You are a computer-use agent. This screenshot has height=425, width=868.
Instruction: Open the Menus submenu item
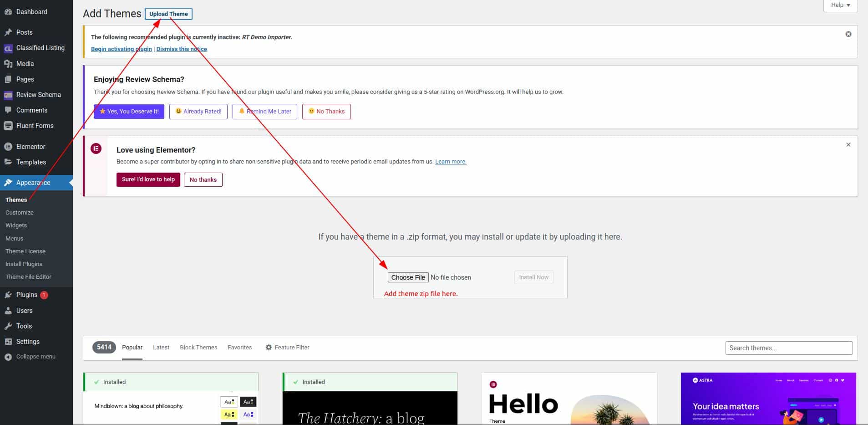tap(15, 239)
